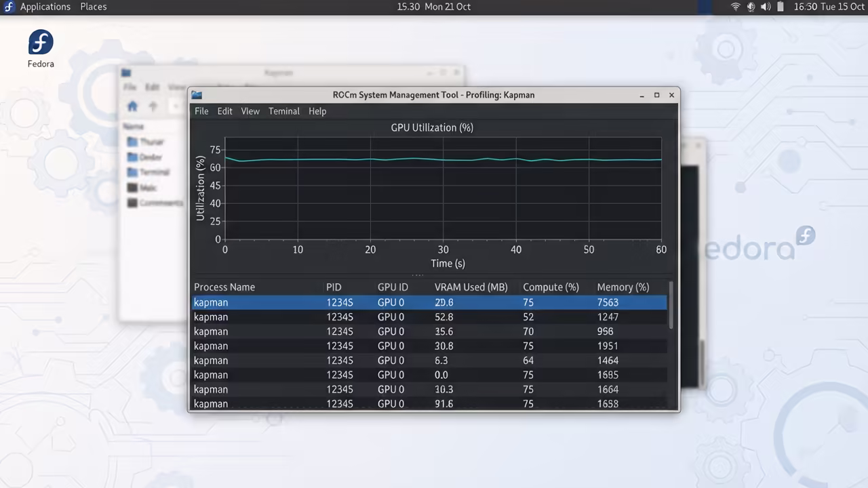Click the Name column header in Kapman window

pos(134,127)
